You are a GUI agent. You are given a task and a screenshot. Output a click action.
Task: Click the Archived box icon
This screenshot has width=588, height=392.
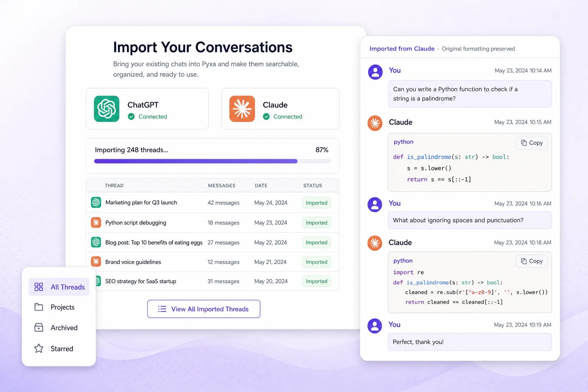39,327
